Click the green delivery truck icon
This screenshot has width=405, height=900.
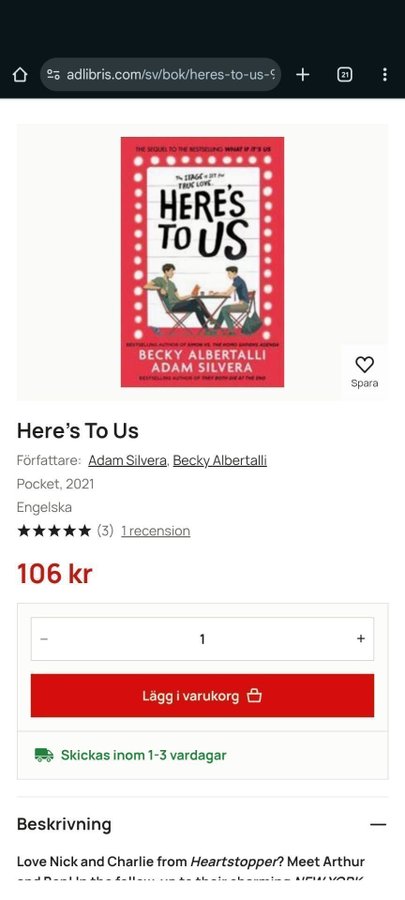click(x=44, y=755)
